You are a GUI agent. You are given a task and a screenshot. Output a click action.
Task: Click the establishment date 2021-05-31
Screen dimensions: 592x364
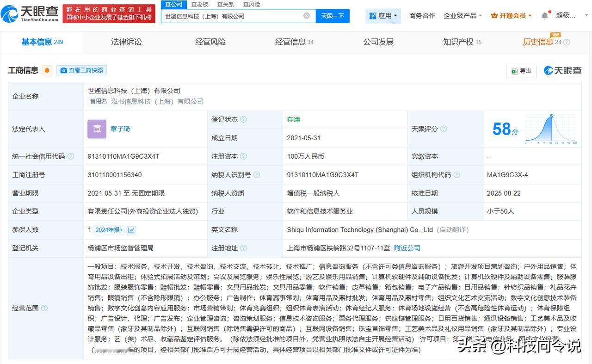point(303,138)
